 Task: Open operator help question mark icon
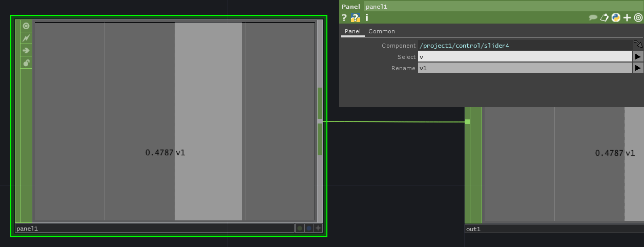click(344, 18)
